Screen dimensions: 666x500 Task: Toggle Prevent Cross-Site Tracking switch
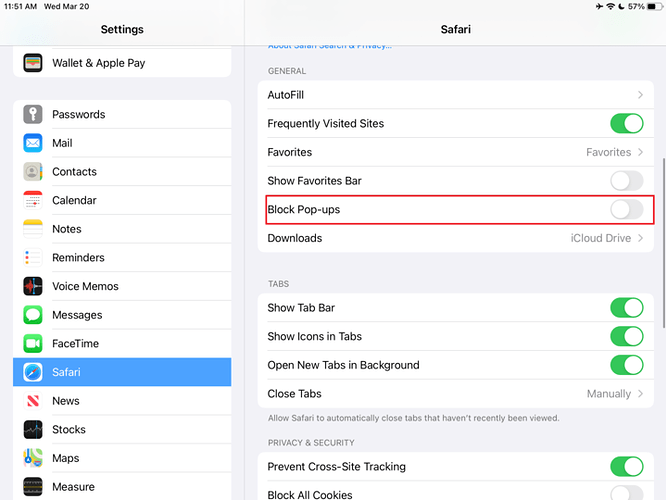[626, 466]
